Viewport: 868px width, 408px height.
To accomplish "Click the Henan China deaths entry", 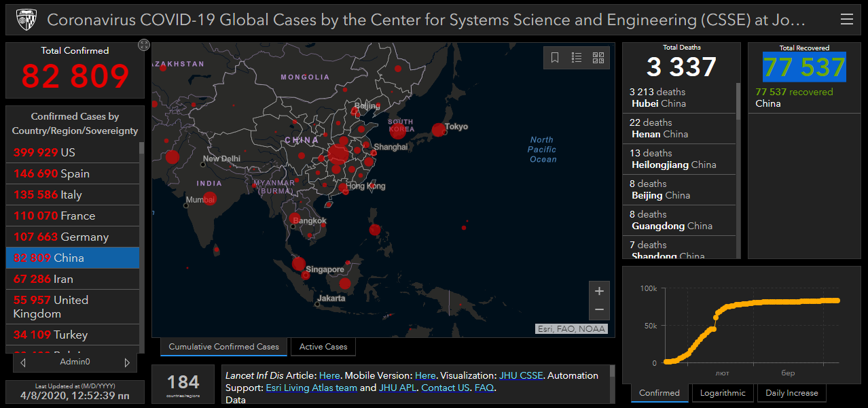I will coord(679,129).
